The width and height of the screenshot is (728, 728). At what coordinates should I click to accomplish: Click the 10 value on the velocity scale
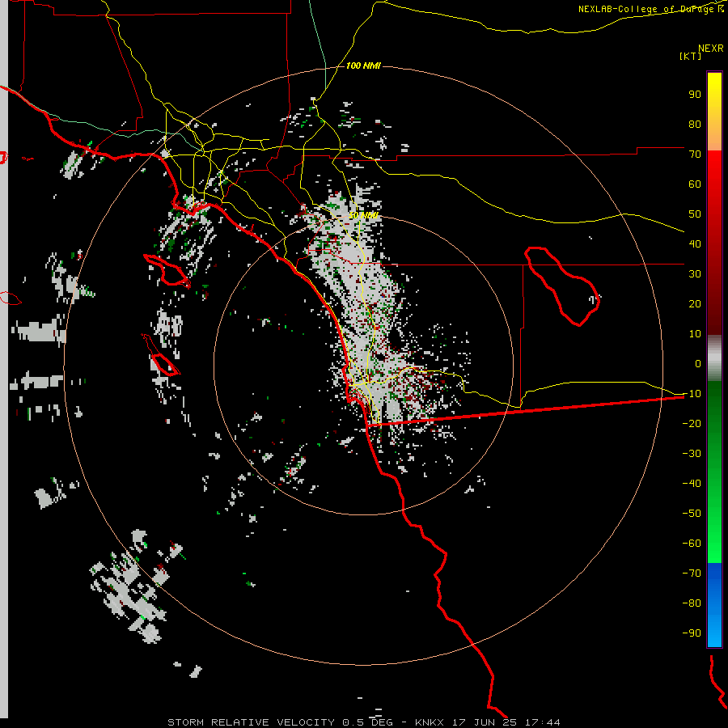tap(695, 334)
